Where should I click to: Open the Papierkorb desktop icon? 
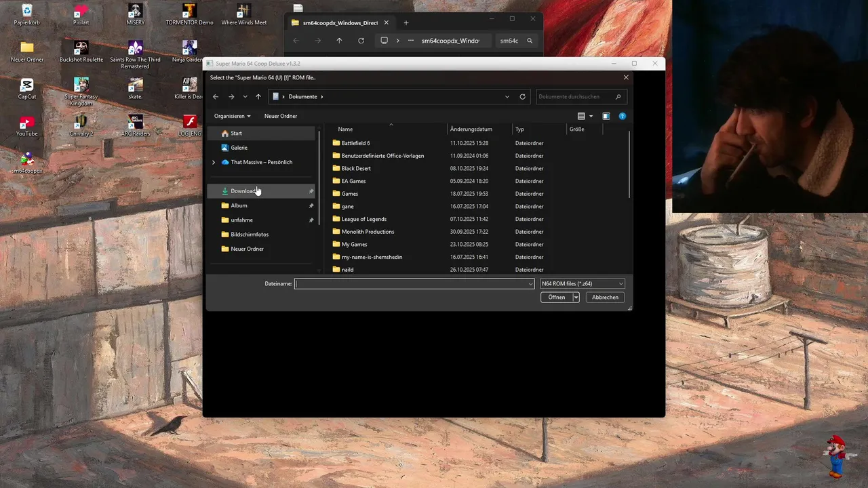27,15
